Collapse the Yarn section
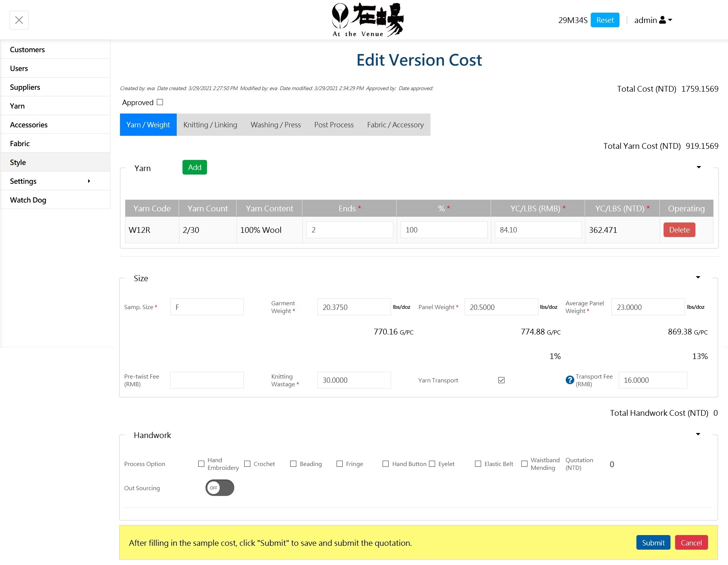 click(x=698, y=167)
